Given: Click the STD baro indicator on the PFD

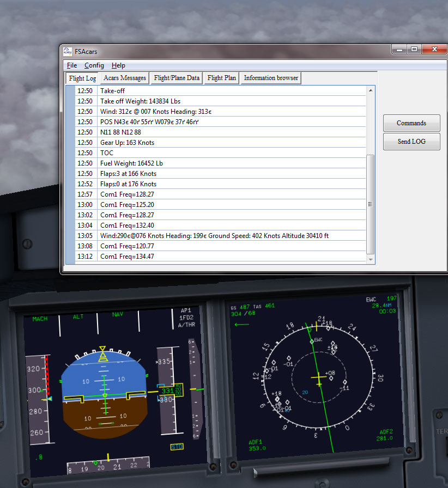Looking at the screenshot, I should tap(177, 447).
